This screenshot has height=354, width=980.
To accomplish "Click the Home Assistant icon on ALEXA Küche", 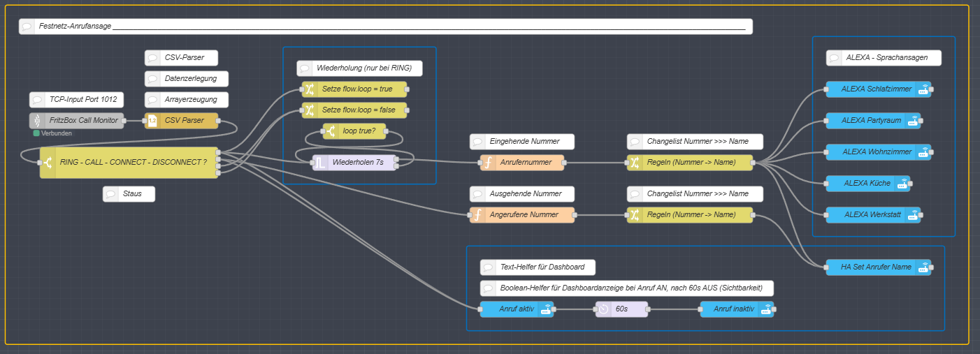I will pos(902,184).
